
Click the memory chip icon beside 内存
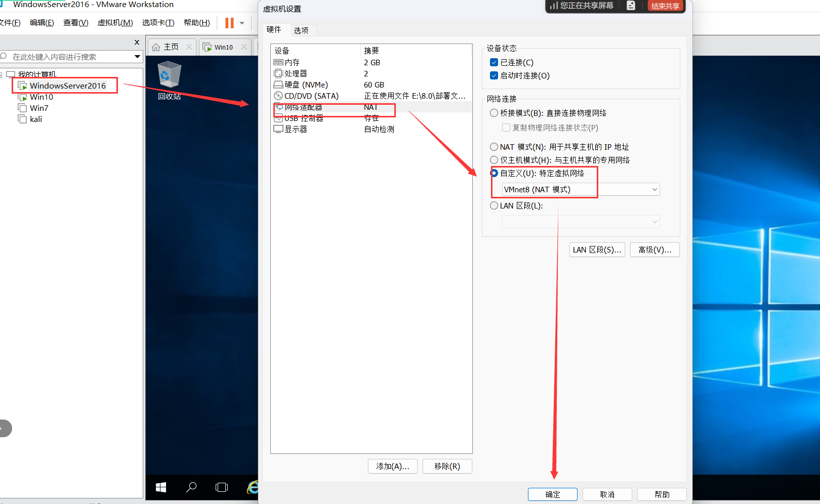click(278, 62)
